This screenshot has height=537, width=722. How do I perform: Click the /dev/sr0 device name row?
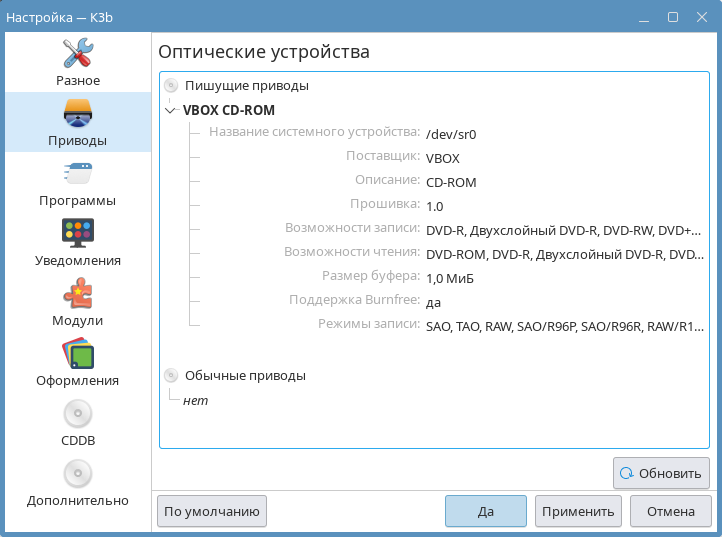pyautogui.click(x=450, y=133)
